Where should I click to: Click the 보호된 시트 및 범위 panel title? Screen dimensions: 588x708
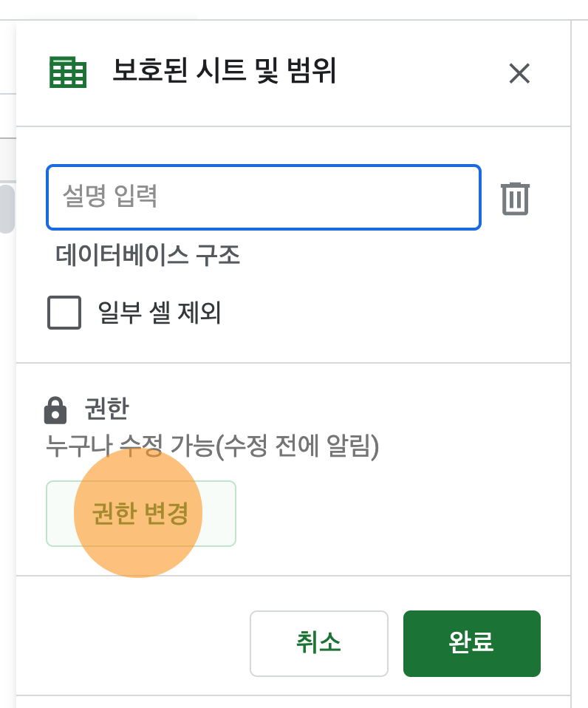click(225, 71)
